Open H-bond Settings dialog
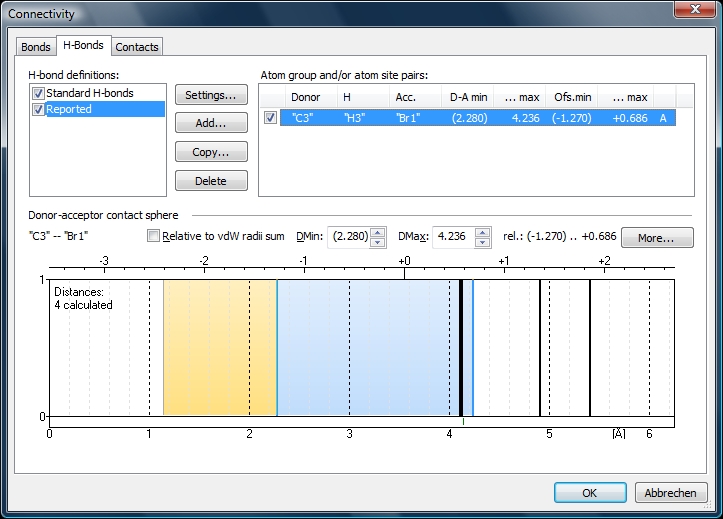Screen dimensions: 723x519 pyautogui.click(x=211, y=95)
